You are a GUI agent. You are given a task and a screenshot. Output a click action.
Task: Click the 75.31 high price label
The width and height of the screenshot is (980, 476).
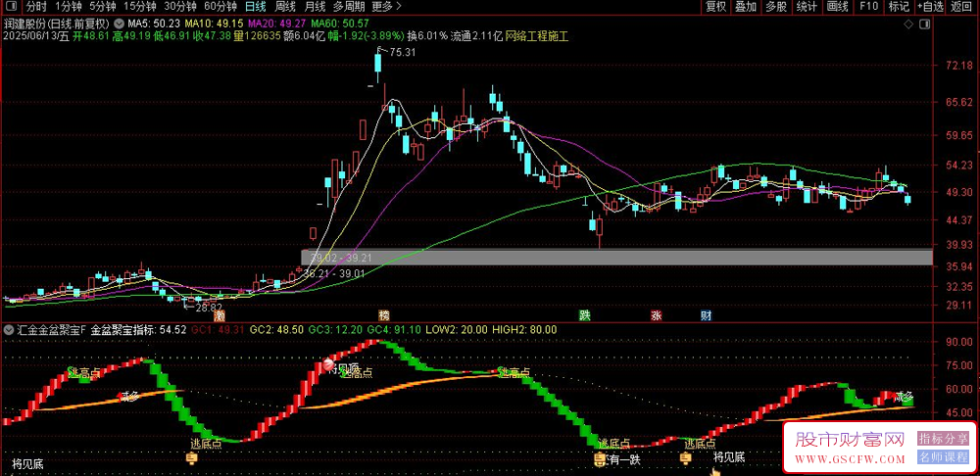pyautogui.click(x=402, y=53)
